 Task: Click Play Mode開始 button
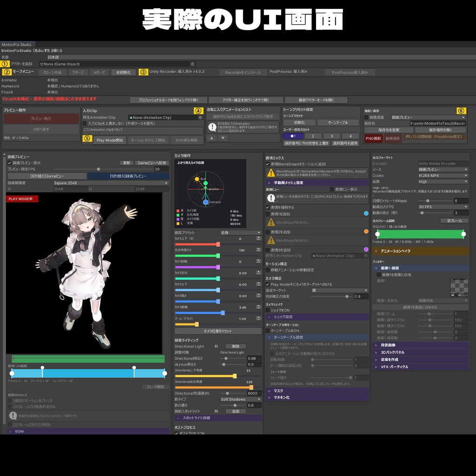click(x=110, y=140)
